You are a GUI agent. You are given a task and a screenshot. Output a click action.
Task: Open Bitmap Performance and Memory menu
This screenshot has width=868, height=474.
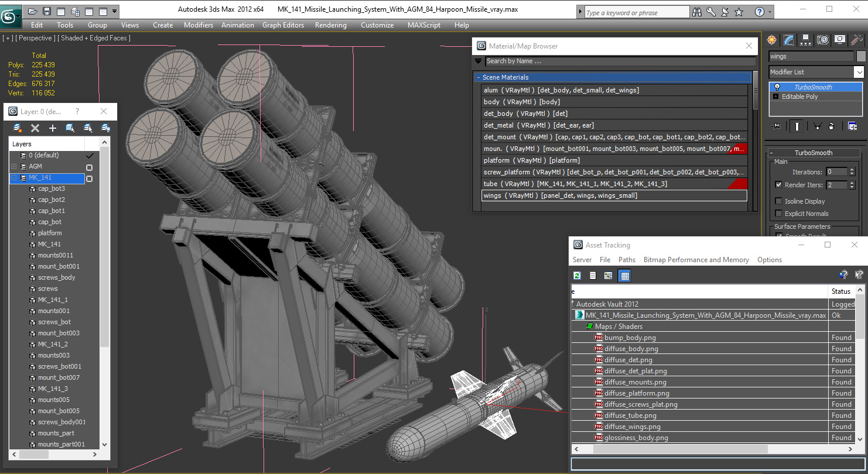[696, 260]
